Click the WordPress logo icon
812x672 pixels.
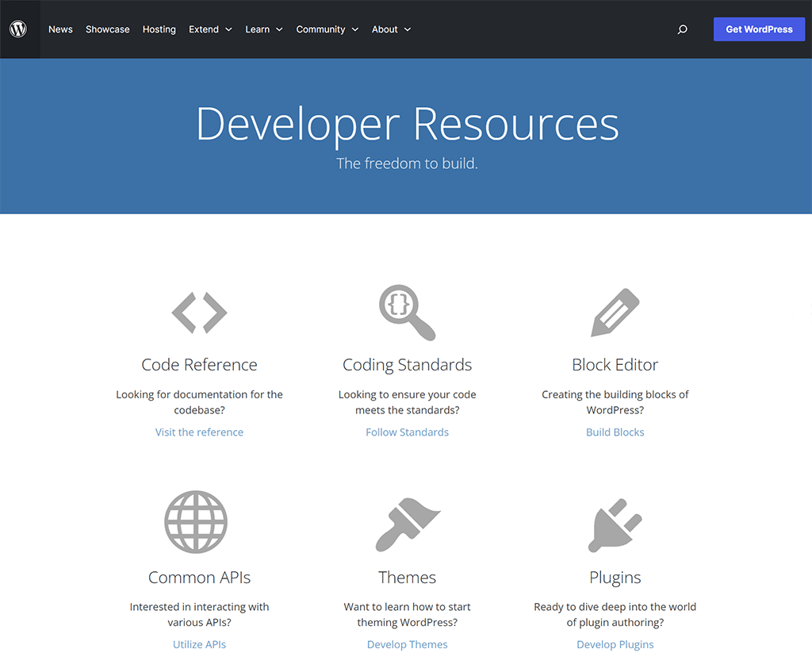[18, 29]
